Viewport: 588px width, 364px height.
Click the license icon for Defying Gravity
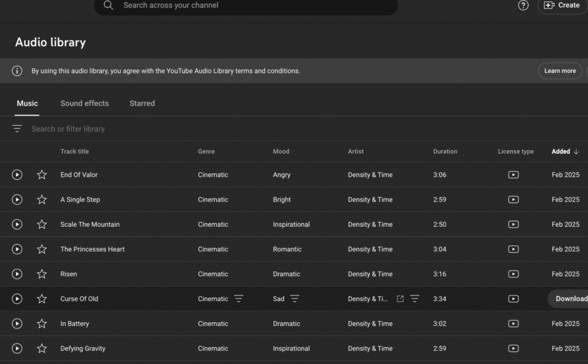(x=513, y=348)
